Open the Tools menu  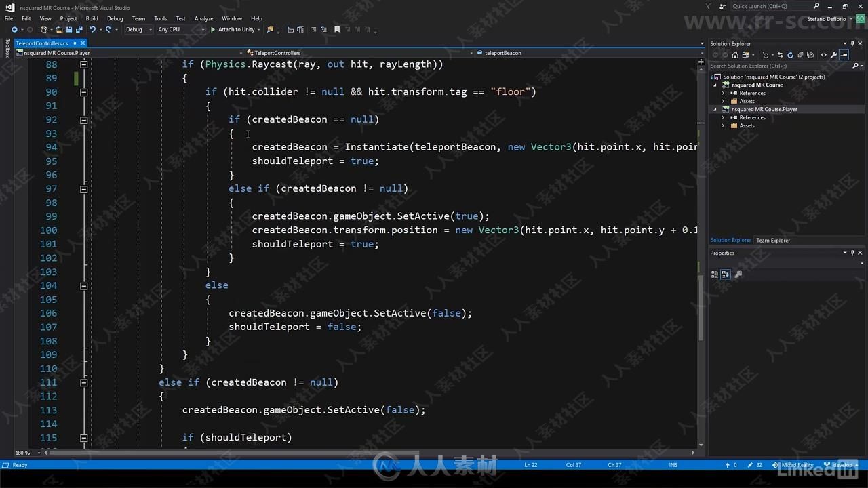(x=160, y=18)
